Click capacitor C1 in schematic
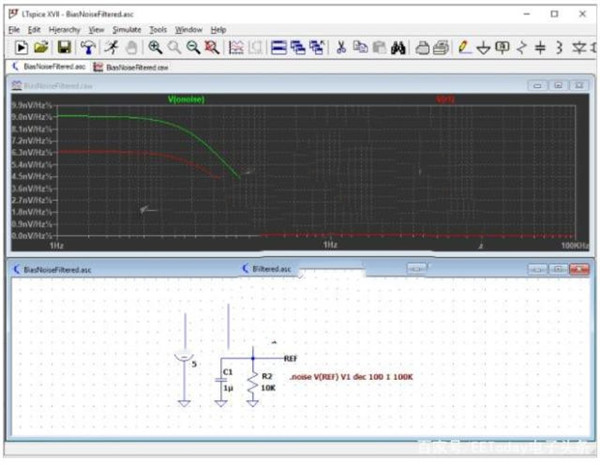This screenshot has width=600, height=465. [221, 380]
